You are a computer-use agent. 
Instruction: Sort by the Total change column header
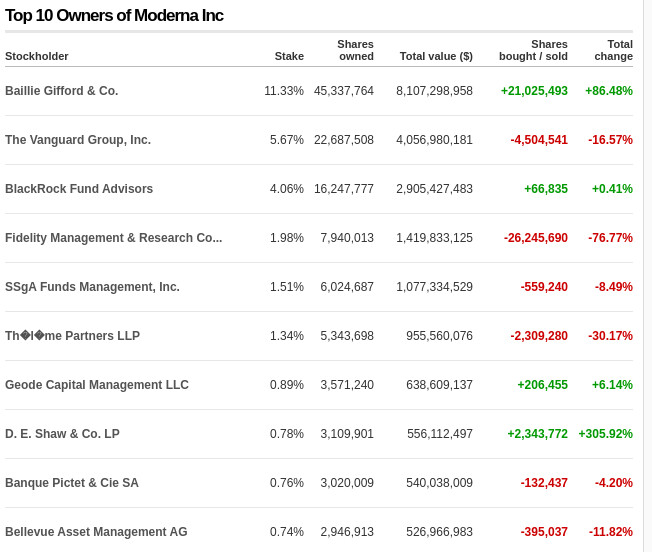(613, 50)
